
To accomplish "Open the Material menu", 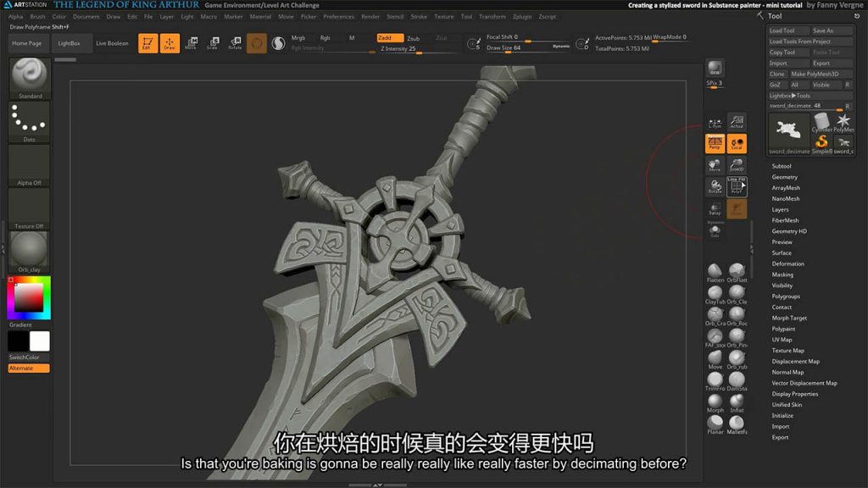I will pos(260,17).
